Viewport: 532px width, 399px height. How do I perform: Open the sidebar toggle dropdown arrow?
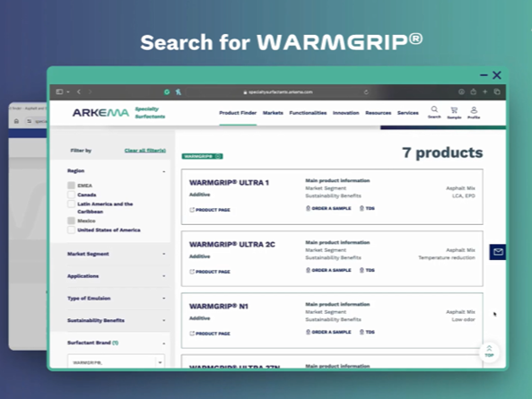[x=68, y=91]
